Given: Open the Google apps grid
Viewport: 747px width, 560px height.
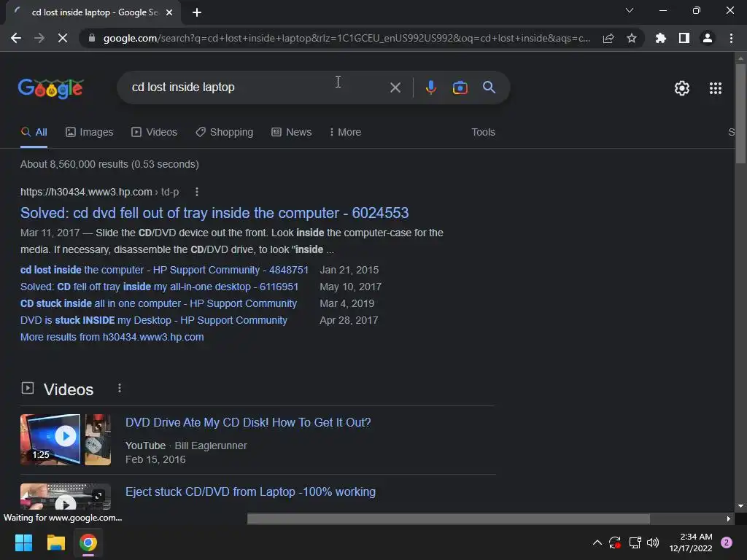Looking at the screenshot, I should [x=715, y=88].
